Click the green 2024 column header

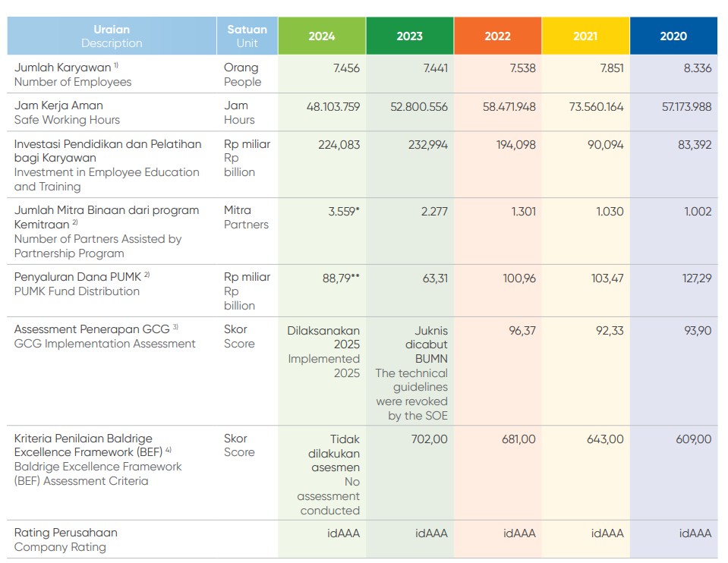321,36
